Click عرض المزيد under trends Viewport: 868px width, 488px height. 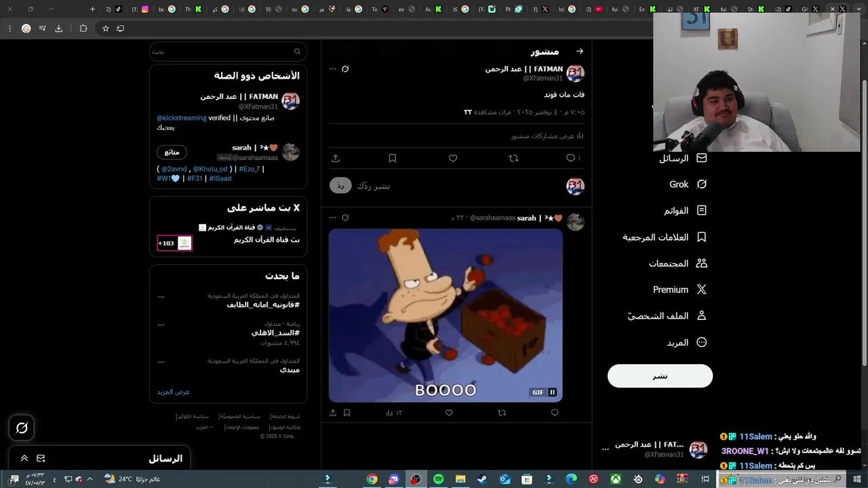[x=174, y=392]
